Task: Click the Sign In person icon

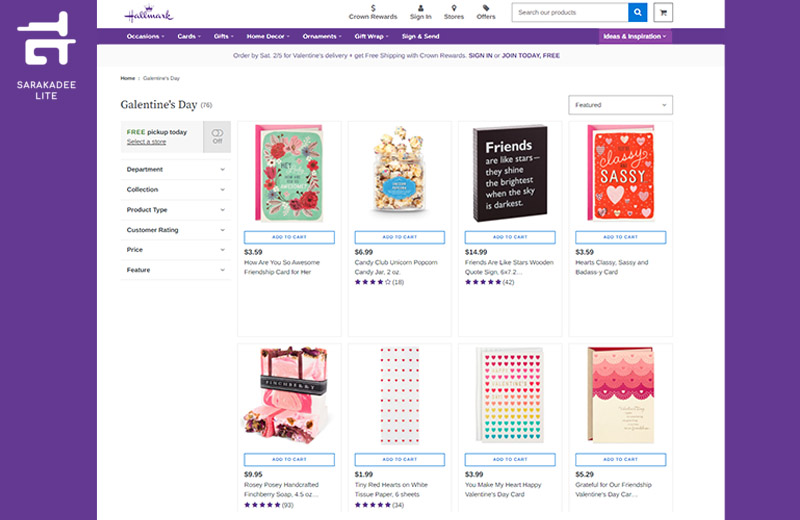Action: [x=420, y=8]
